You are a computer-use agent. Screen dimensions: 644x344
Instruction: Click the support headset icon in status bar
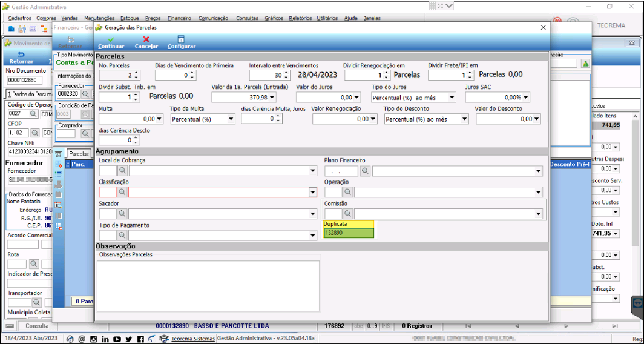click(70, 339)
